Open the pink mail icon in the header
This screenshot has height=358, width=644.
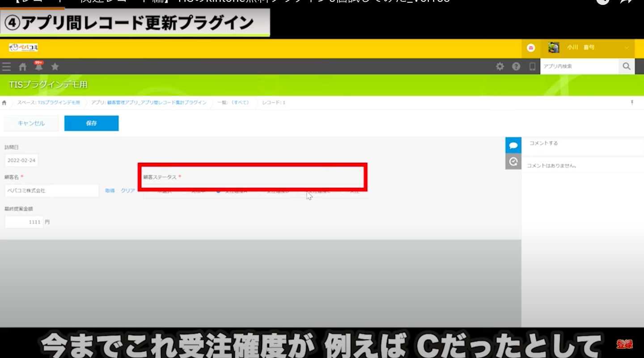[x=531, y=48]
